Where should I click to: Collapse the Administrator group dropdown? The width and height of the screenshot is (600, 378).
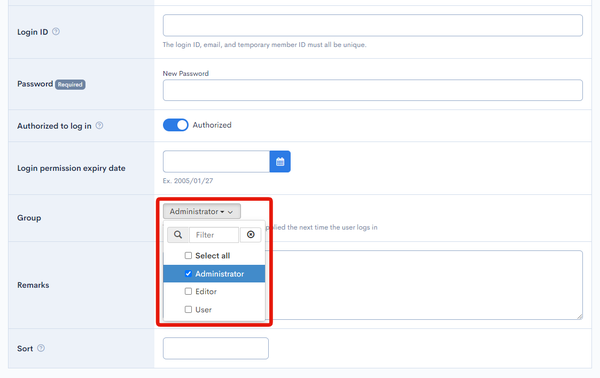pos(202,211)
